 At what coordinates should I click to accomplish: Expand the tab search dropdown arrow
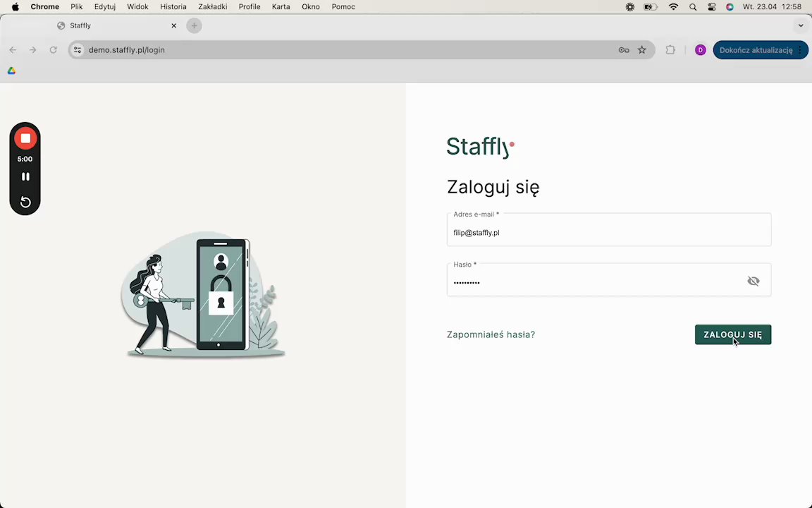click(x=801, y=25)
